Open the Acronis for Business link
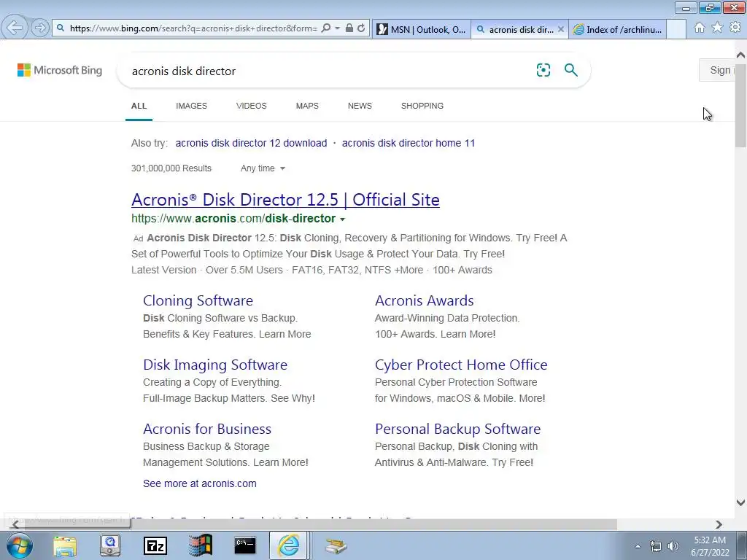Image resolution: width=747 pixels, height=560 pixels. (x=206, y=429)
